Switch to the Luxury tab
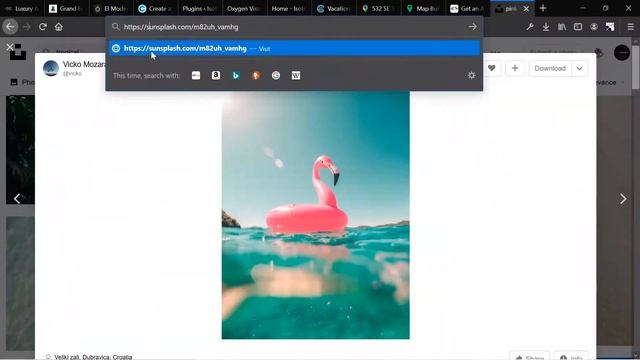The image size is (640, 360). tap(21, 9)
